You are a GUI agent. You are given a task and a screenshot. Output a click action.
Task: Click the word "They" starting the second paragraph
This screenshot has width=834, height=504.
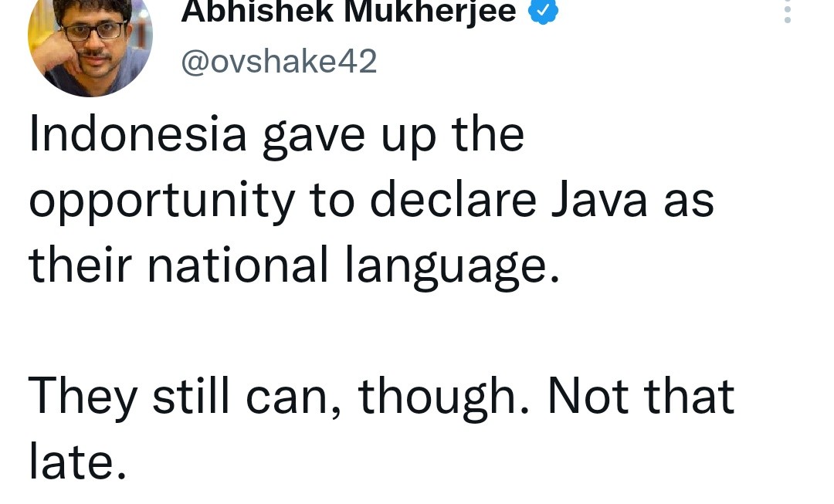pos(83,396)
